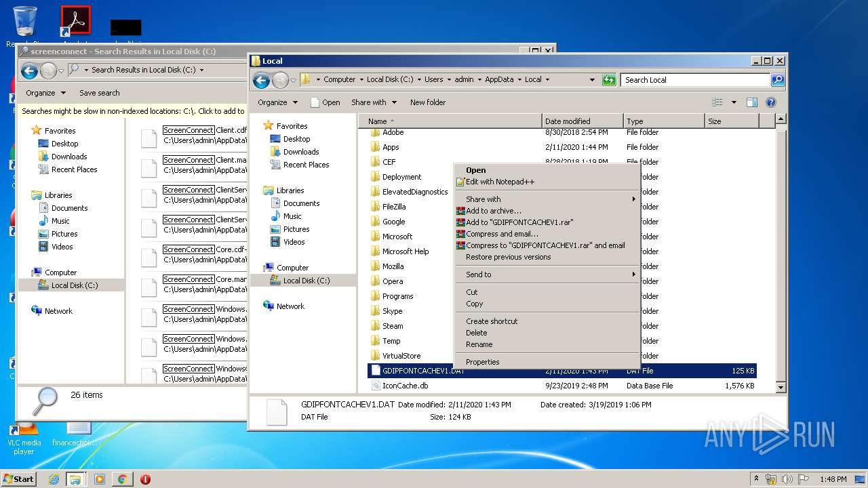Image resolution: width=868 pixels, height=488 pixels.
Task: Select the Adobe folder
Action: (393, 132)
